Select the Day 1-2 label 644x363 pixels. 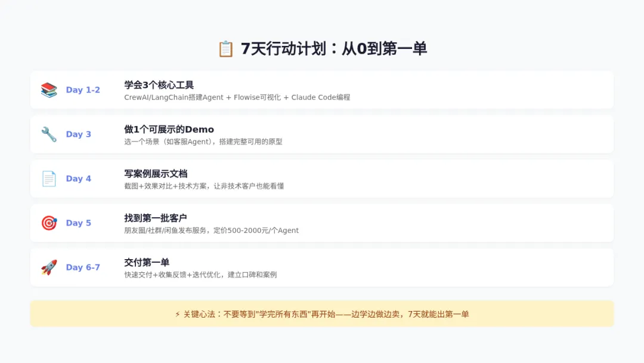83,90
